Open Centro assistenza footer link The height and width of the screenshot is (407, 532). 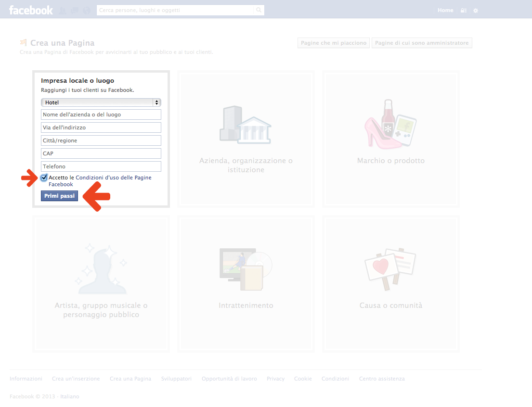coord(382,379)
